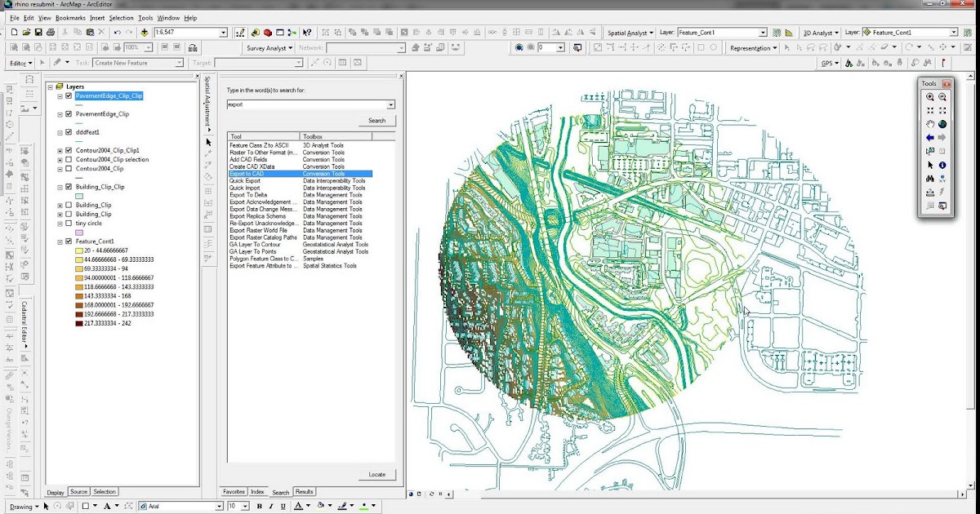This screenshot has width=980, height=514.
Task: Click the Search button
Action: click(376, 120)
